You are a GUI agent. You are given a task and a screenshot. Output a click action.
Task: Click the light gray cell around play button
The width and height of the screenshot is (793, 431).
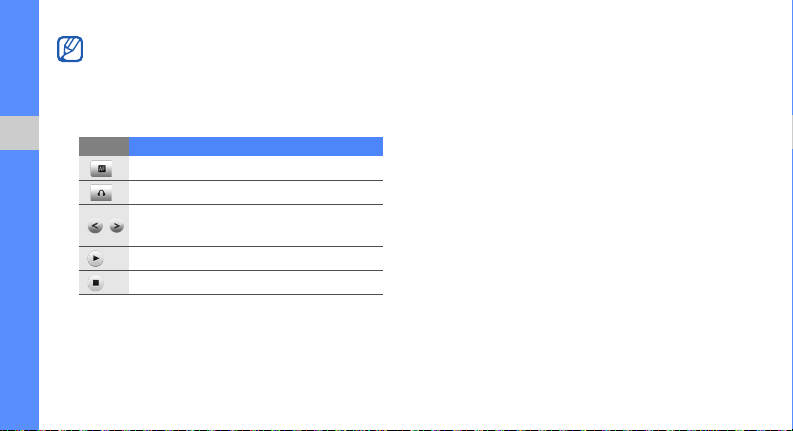[x=104, y=258]
